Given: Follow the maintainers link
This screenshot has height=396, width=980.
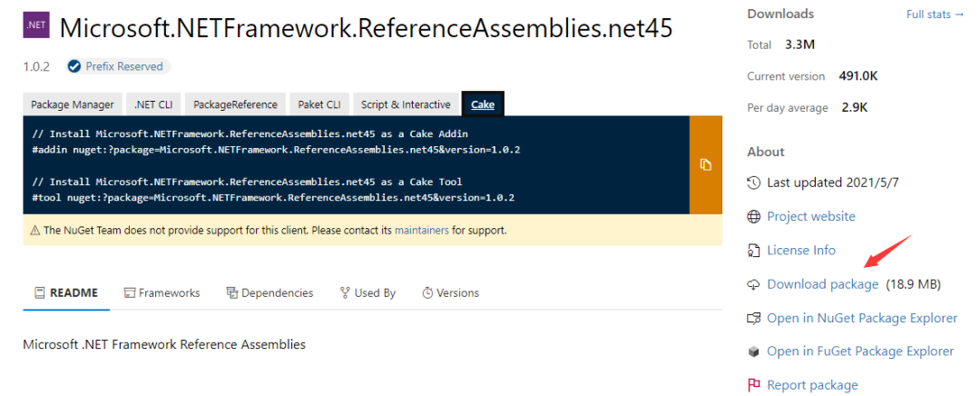Looking at the screenshot, I should pyautogui.click(x=421, y=230).
